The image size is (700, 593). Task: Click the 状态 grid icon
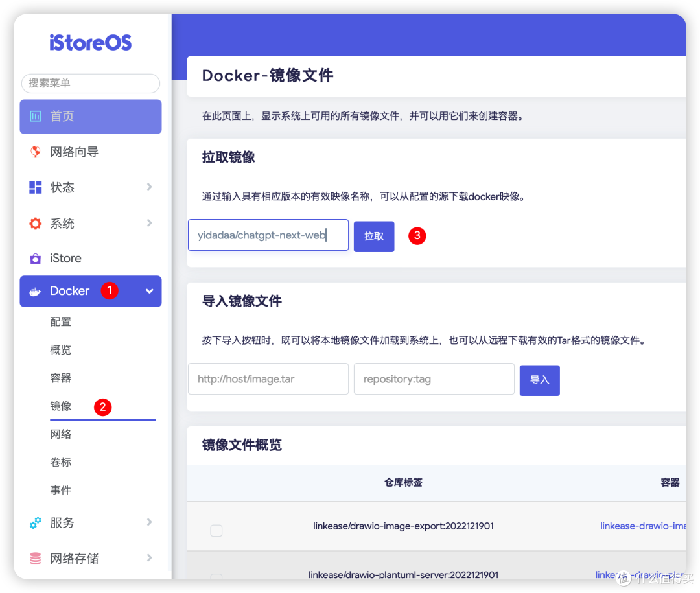pyautogui.click(x=35, y=187)
